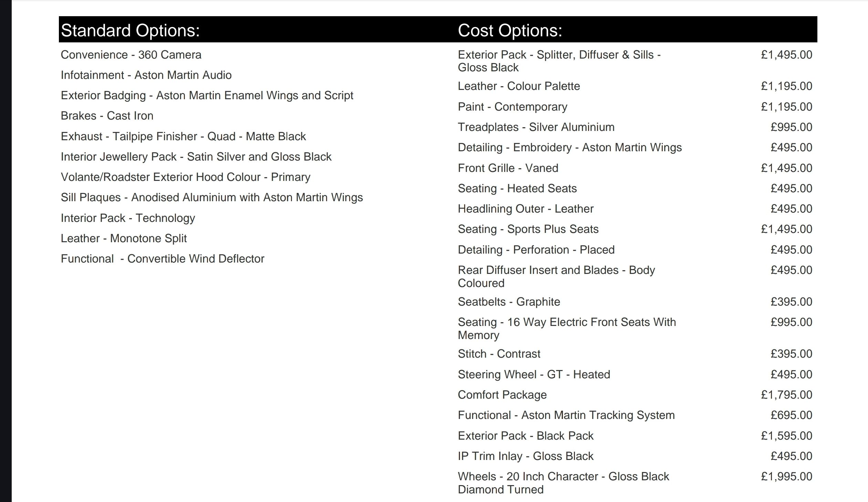Image resolution: width=868 pixels, height=502 pixels.
Task: Click the Comfort Package line
Action: tap(502, 395)
